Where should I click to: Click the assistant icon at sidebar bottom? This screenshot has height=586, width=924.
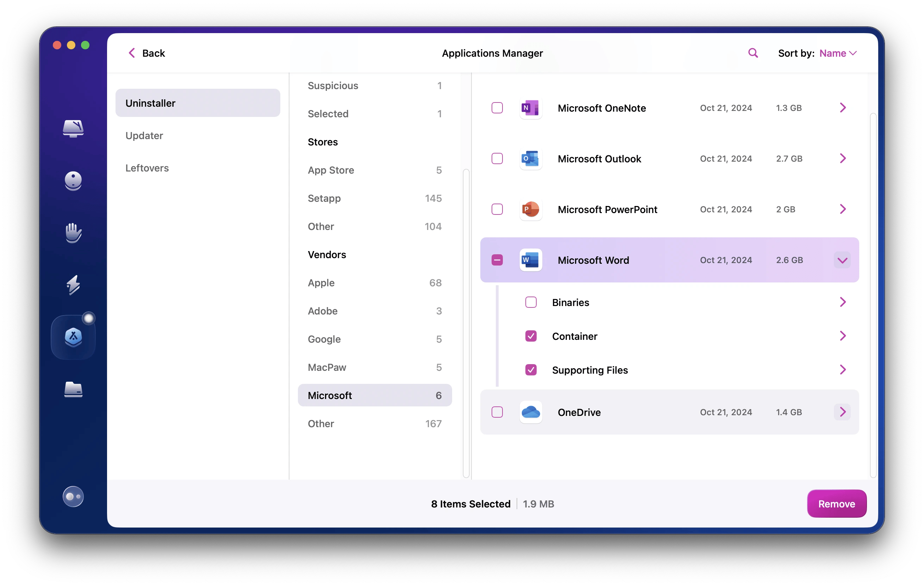pyautogui.click(x=73, y=497)
